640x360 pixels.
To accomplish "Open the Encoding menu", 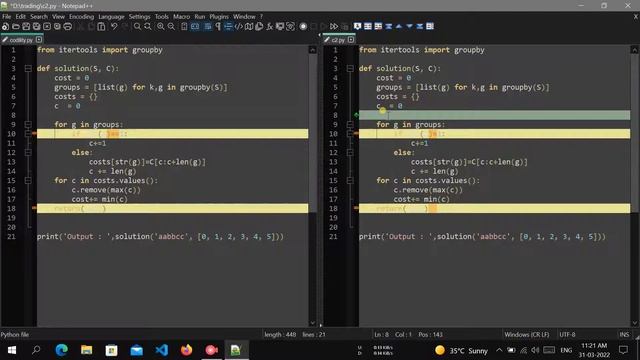I will tap(81, 17).
